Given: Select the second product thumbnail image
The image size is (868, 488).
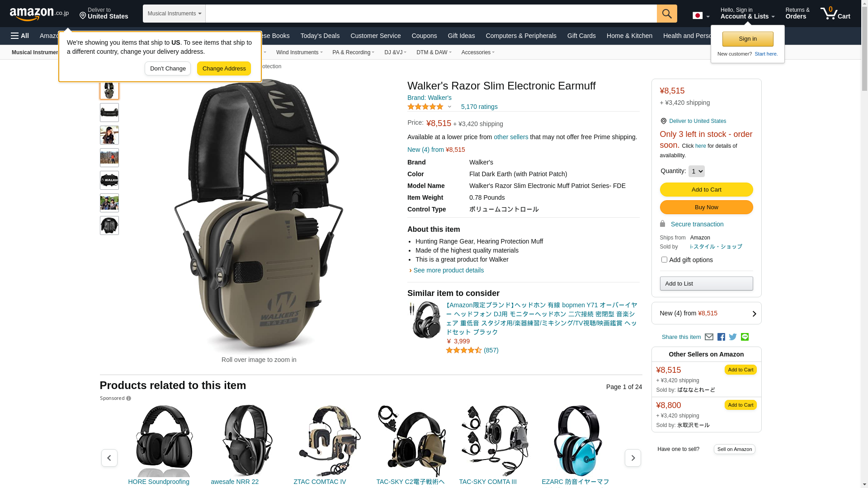Looking at the screenshot, I should [109, 113].
